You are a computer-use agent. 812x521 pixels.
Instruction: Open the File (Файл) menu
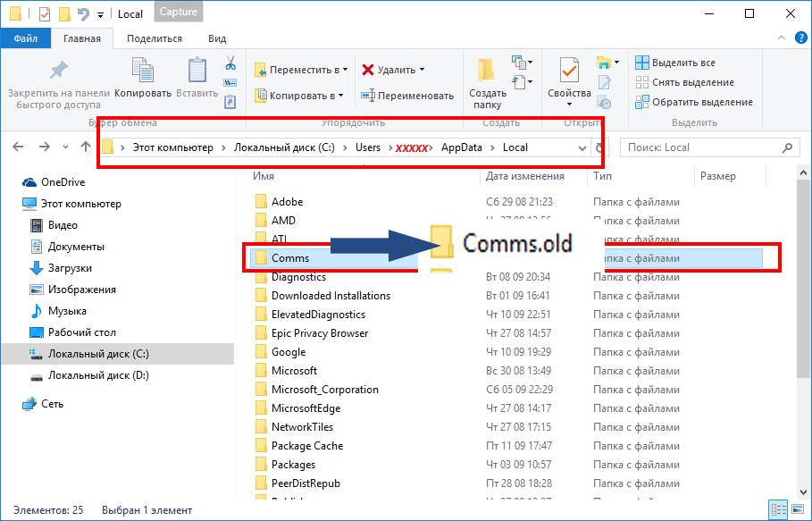coord(25,38)
